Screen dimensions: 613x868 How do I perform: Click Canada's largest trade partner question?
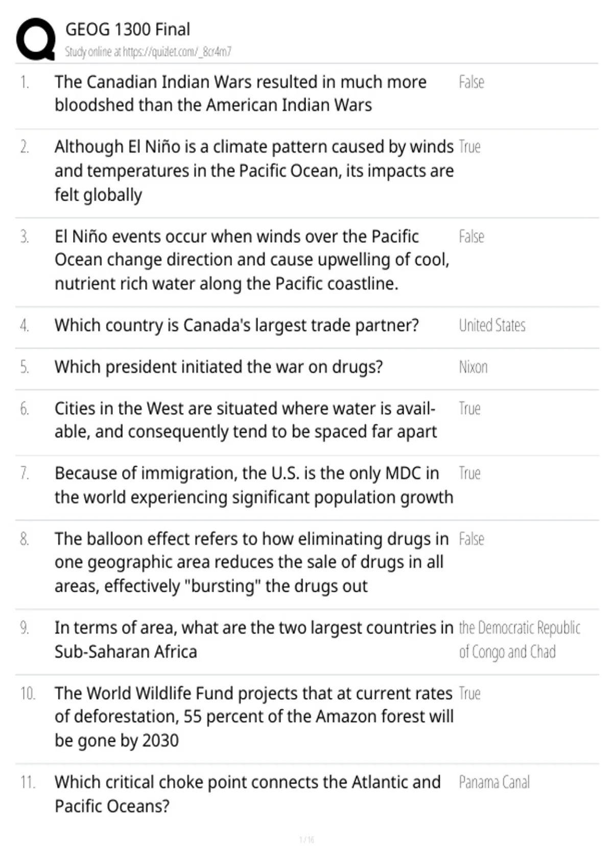(237, 326)
